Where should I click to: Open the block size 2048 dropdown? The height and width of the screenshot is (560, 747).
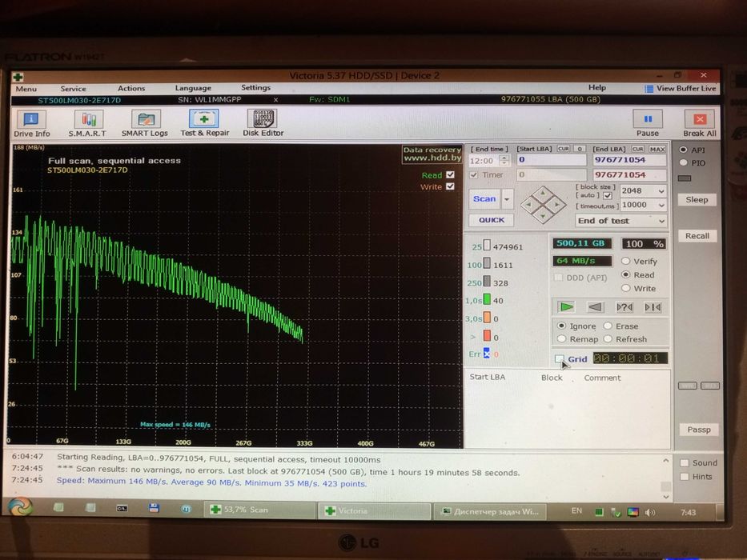point(661,191)
